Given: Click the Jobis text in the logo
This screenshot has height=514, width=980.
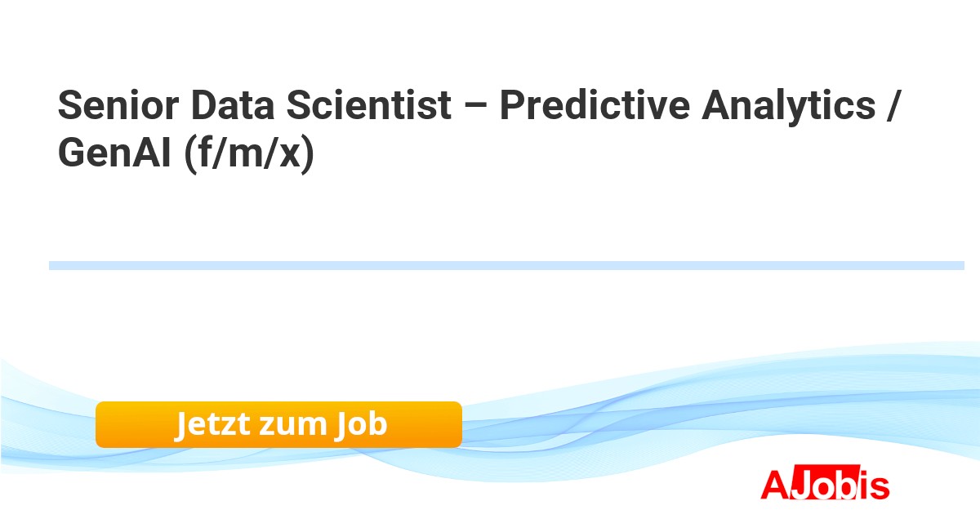Looking at the screenshot, I should pos(840,485).
